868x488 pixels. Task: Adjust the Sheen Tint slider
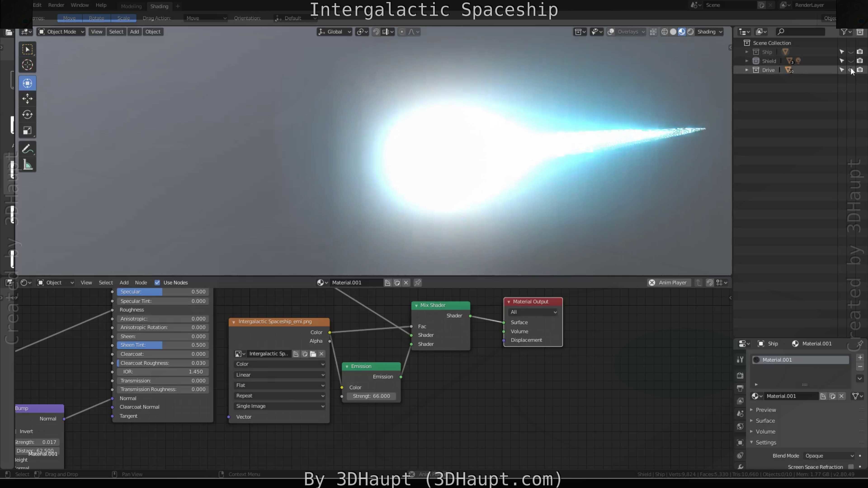click(163, 345)
